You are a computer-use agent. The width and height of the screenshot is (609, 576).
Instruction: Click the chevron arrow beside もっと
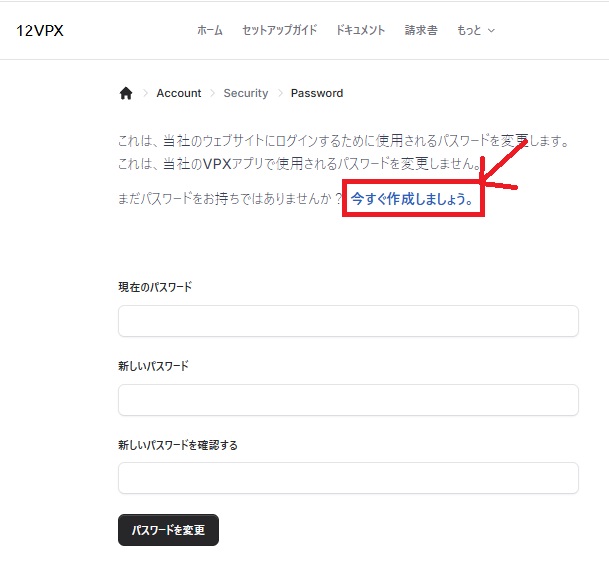pos(491,31)
